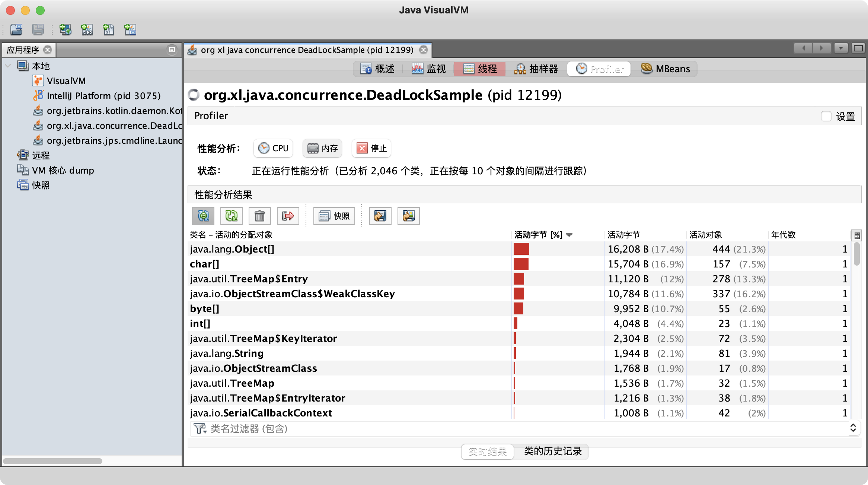868x485 pixels.
Task: Click the filter funnel icon
Action: point(200,429)
